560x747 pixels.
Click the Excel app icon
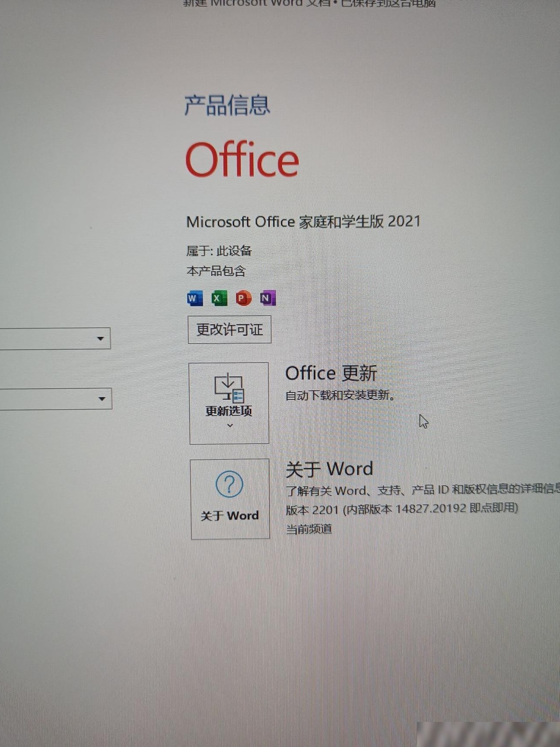(219, 298)
